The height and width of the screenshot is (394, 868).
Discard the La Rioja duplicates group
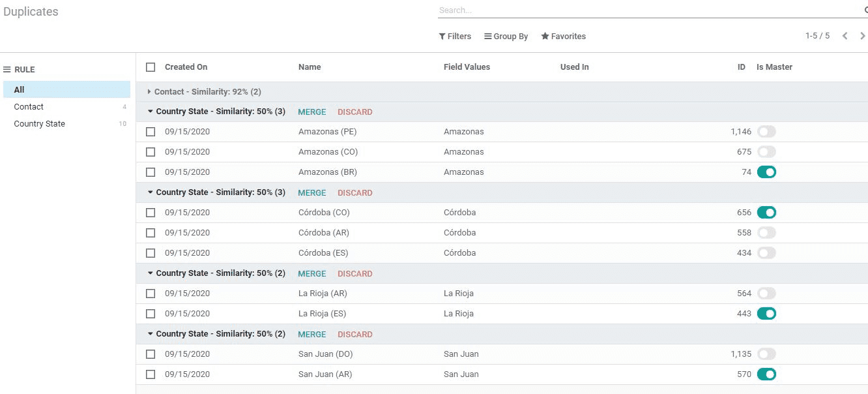[355, 274]
